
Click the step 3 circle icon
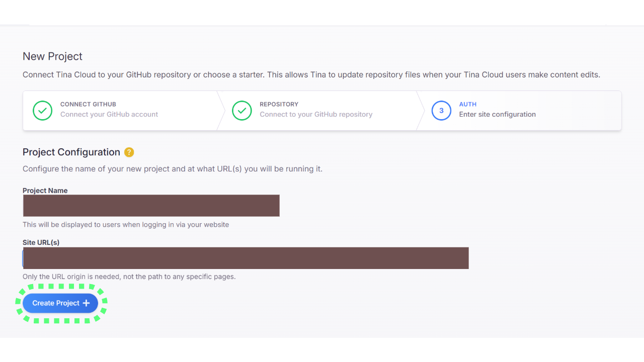pyautogui.click(x=441, y=111)
